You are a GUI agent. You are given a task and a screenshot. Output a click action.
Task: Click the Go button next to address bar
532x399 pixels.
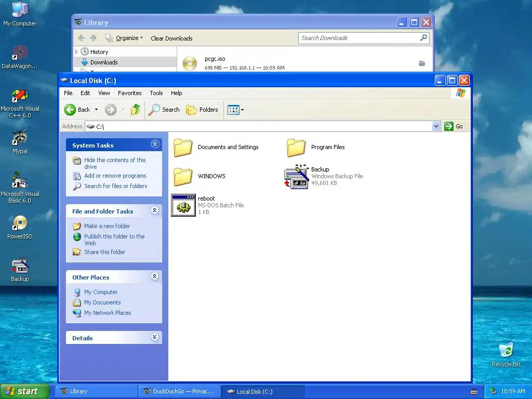[454, 126]
